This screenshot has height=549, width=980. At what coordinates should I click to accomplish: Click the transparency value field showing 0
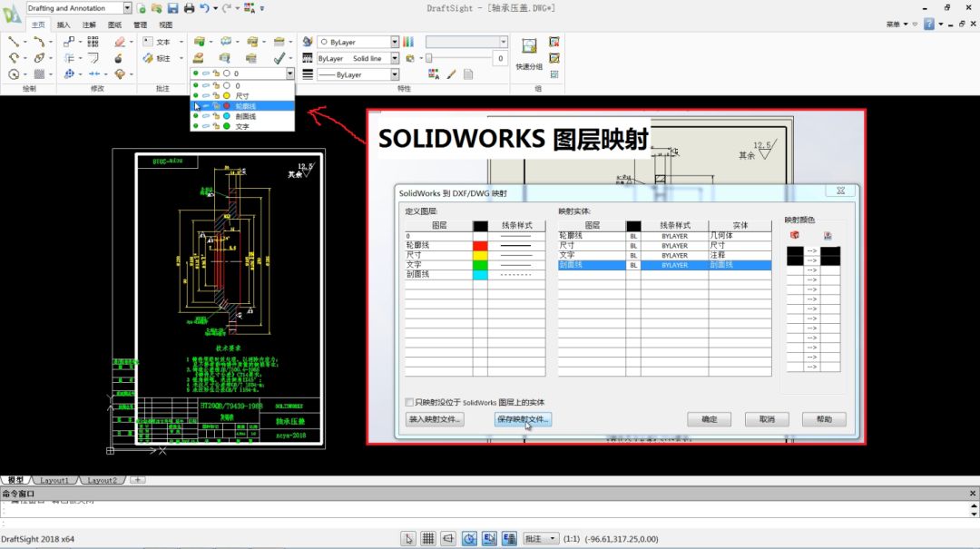coord(499,58)
